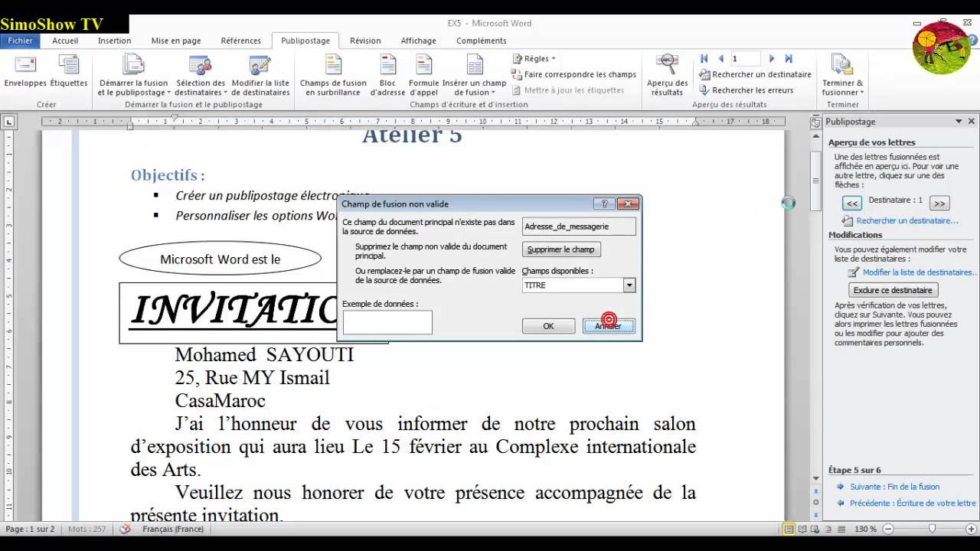Insert a Bloc d'adresse
This screenshot has width=980, height=551.
click(x=387, y=76)
